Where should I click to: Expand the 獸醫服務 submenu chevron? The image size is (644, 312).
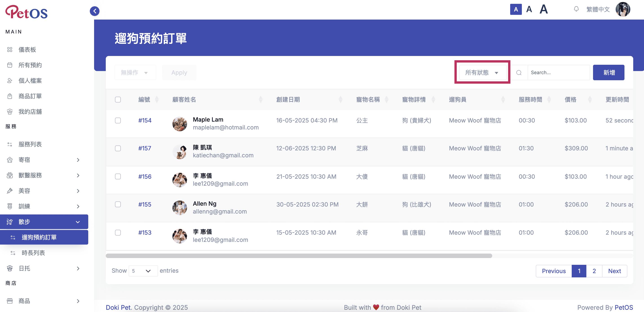(78, 175)
